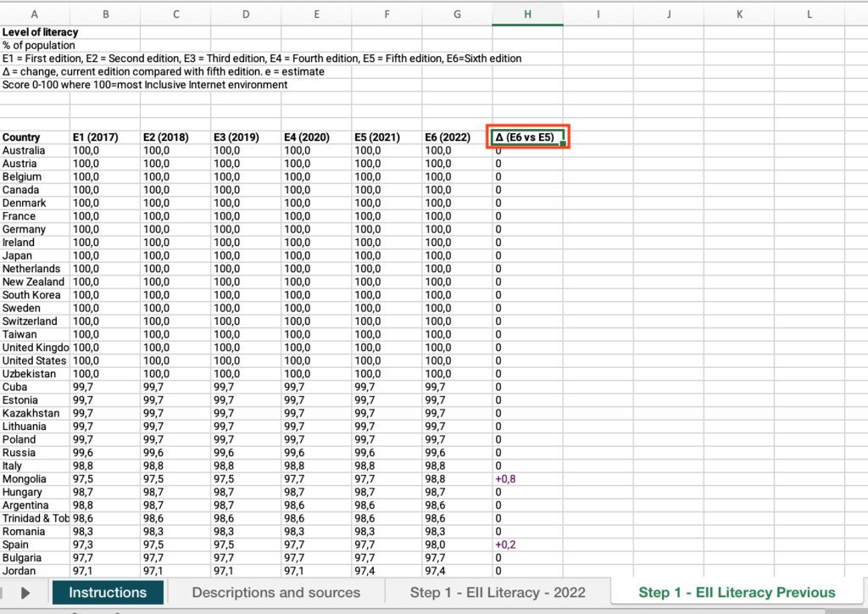Select the 'Estonia' country cell
The image size is (868, 614).
point(35,400)
